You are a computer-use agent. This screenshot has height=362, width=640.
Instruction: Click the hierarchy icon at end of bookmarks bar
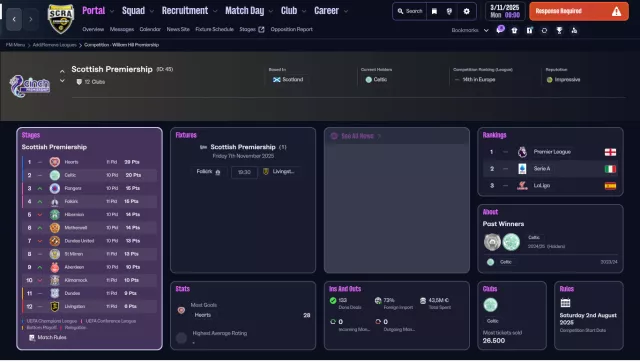574,30
